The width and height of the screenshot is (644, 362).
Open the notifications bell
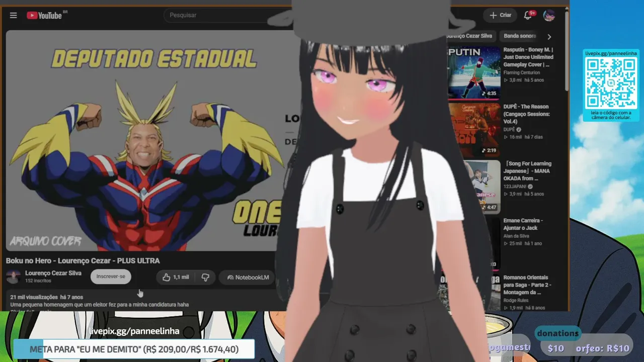point(528,15)
